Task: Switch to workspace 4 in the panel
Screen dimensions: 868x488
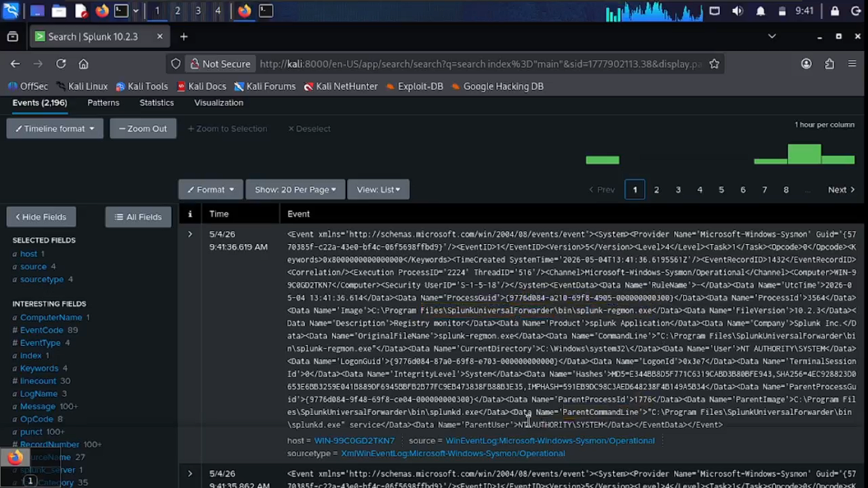Action: coord(218,11)
